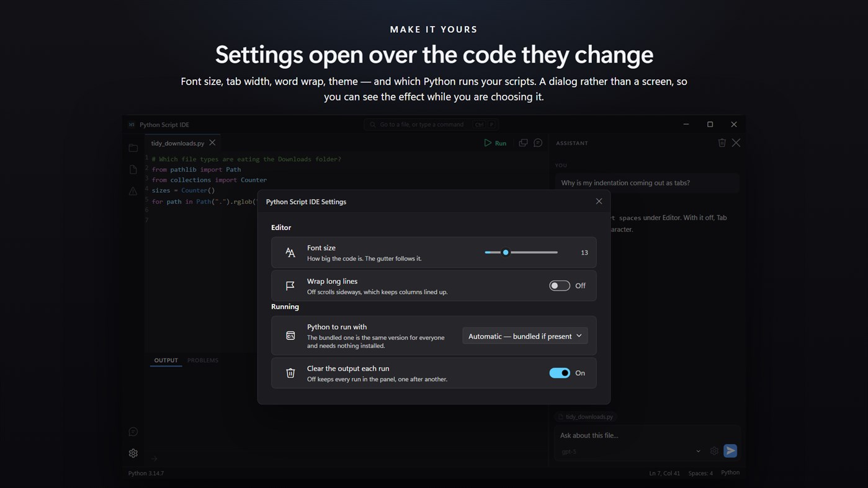Click the search magnifier icon in title bar

(373, 125)
